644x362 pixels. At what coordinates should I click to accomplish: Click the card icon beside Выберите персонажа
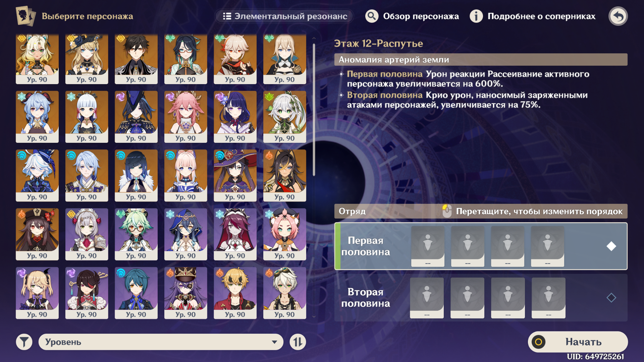point(25,16)
